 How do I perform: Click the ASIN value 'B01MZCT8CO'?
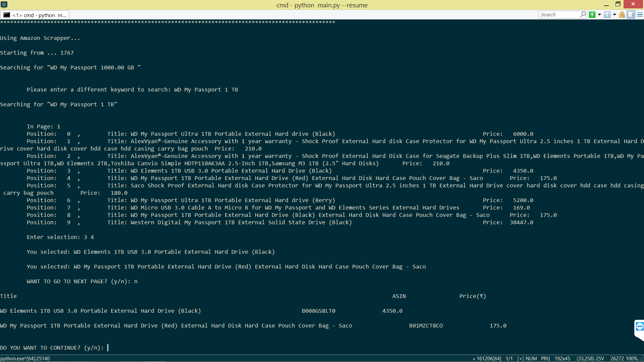(426, 325)
